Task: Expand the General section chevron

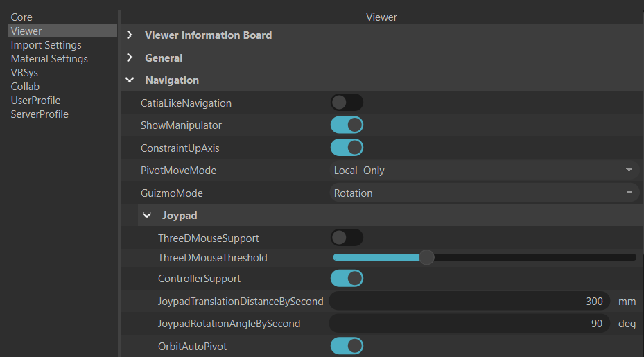Action: pos(130,58)
